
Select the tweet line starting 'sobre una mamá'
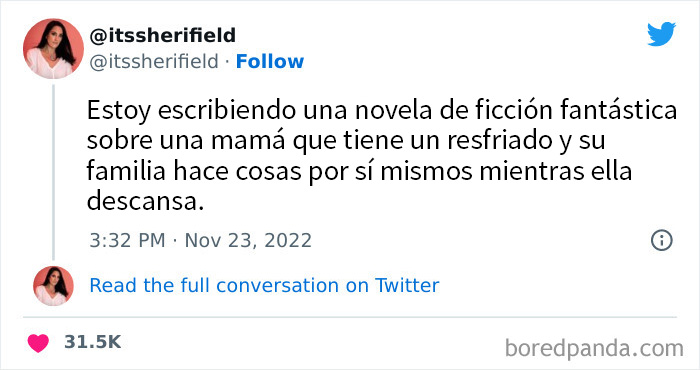click(x=346, y=141)
